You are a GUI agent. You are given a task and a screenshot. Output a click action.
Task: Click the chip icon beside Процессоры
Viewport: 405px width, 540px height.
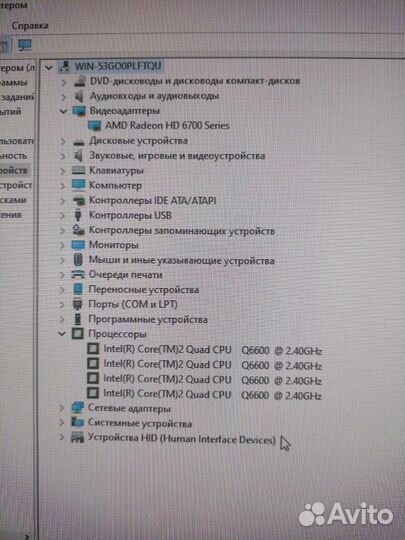click(78, 334)
